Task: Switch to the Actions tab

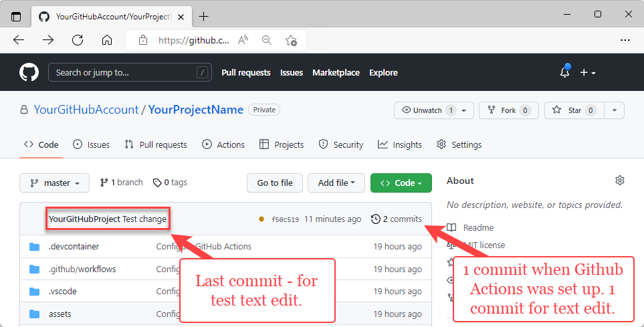Action: coord(223,144)
